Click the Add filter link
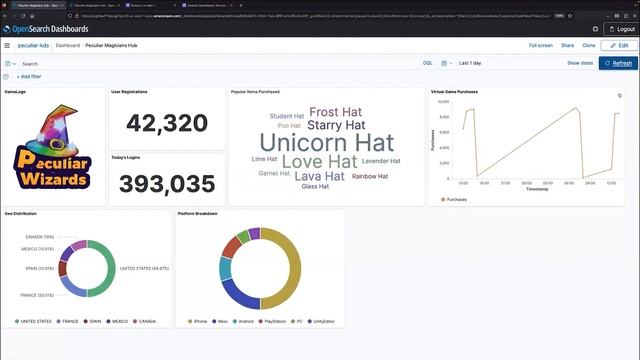The width and height of the screenshot is (640, 360). coord(29,76)
